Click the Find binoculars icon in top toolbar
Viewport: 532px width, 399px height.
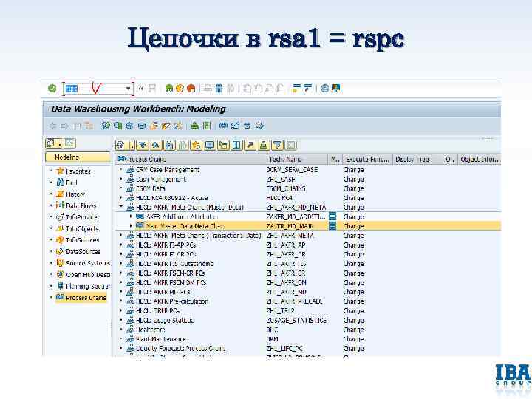(x=219, y=89)
